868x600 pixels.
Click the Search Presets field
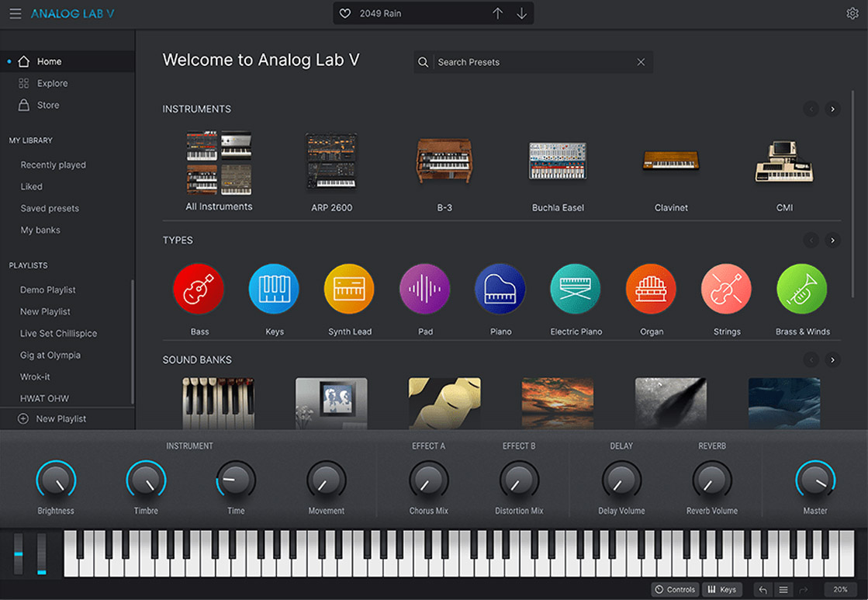(533, 62)
